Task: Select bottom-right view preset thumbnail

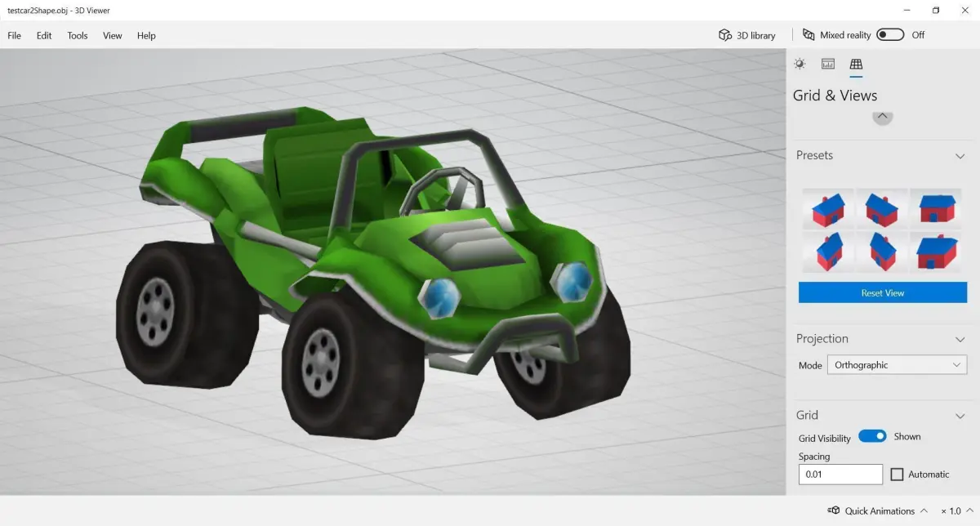Action: [936, 252]
